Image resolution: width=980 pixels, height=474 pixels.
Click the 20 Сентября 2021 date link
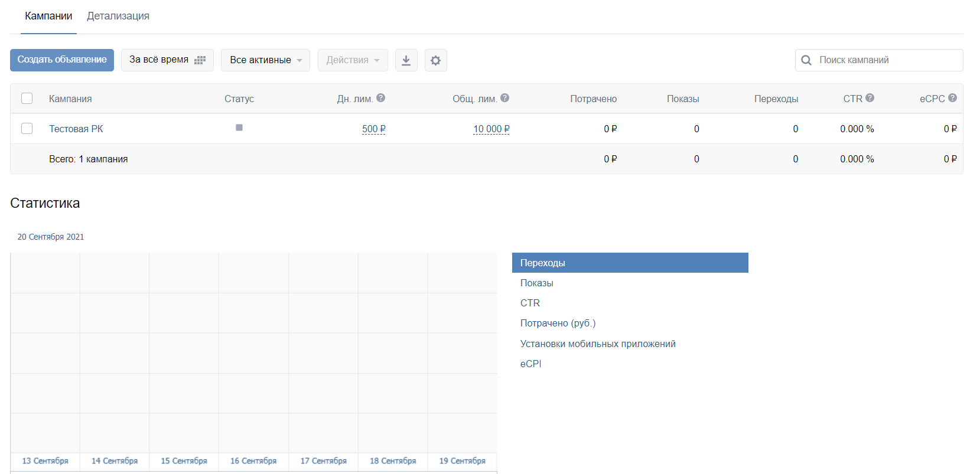51,237
